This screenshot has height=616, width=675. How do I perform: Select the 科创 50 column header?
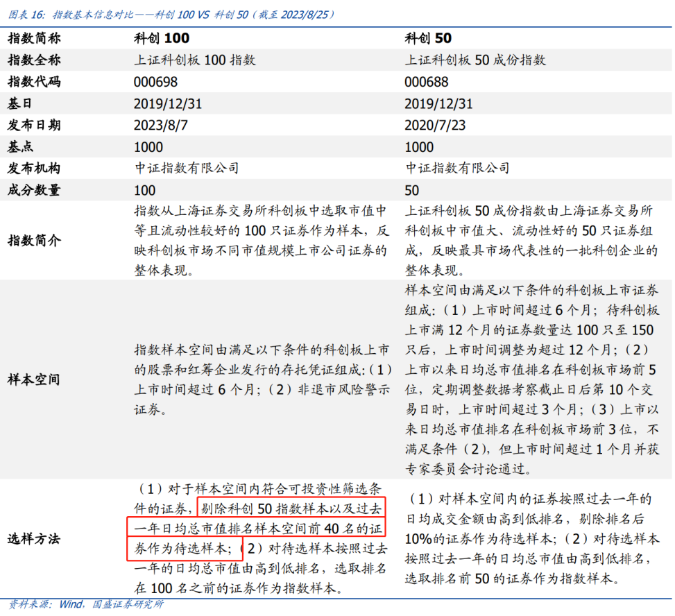tap(428, 38)
